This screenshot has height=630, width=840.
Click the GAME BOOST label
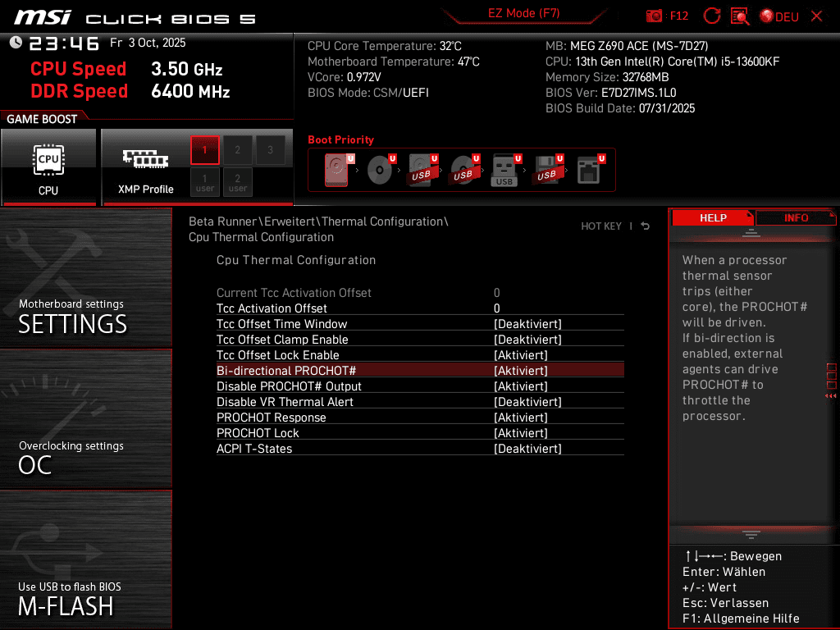click(x=42, y=119)
